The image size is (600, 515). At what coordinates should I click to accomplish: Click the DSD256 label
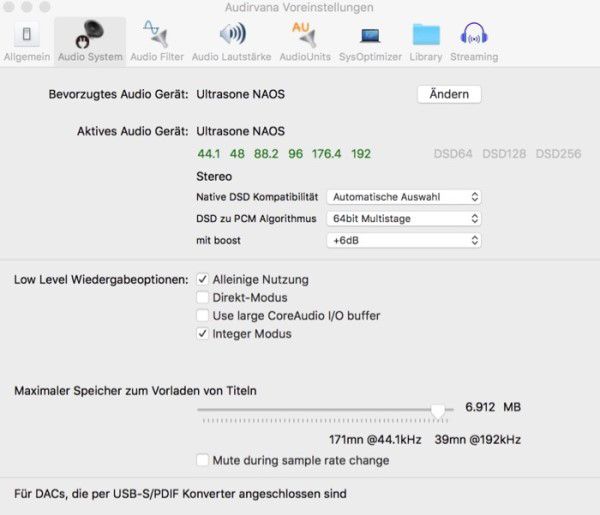[558, 154]
